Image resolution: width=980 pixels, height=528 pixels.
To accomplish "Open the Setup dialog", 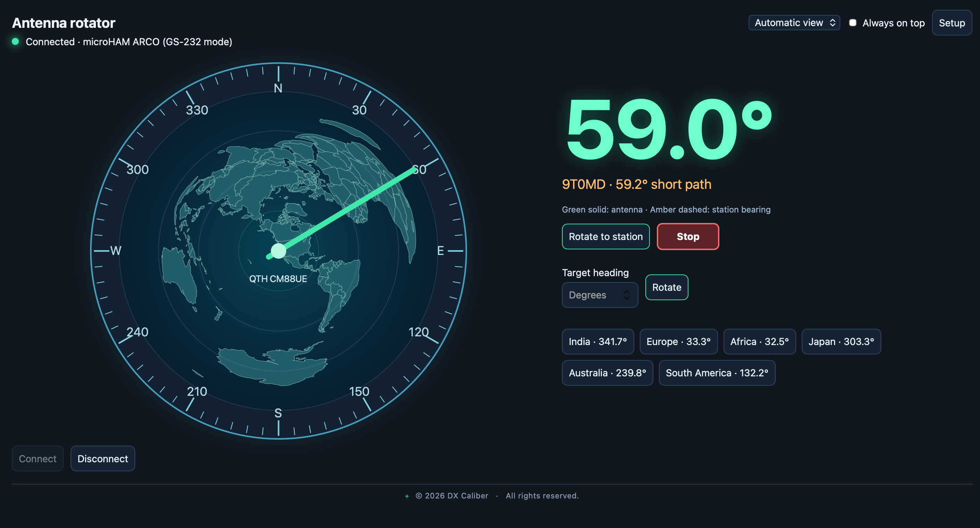I will pos(952,23).
